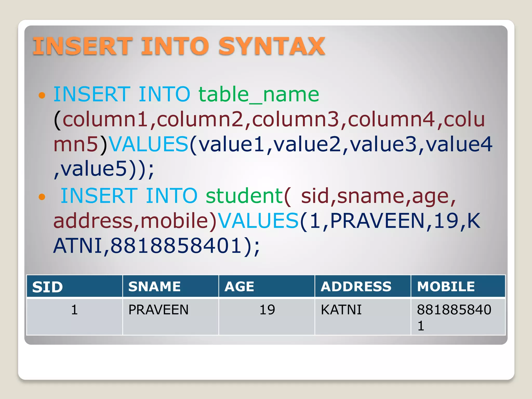Click the KATNI address cell
This screenshot has width=532, height=399.
[363, 317]
